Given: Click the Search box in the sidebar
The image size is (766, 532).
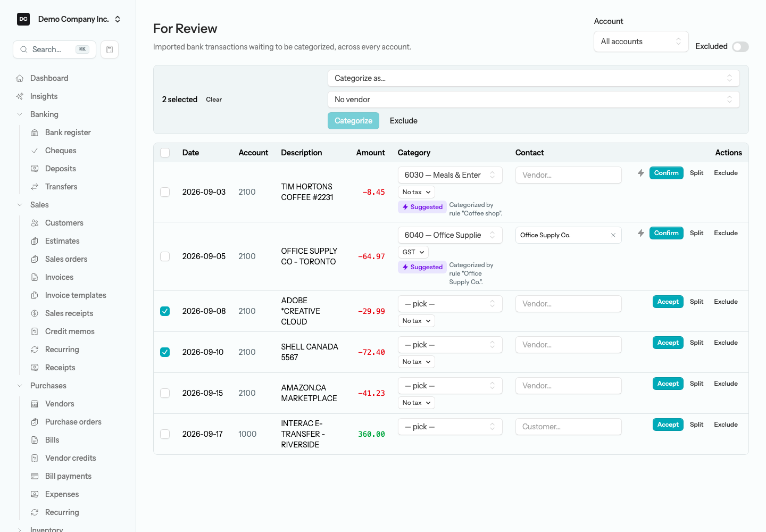Looking at the screenshot, I should point(54,49).
